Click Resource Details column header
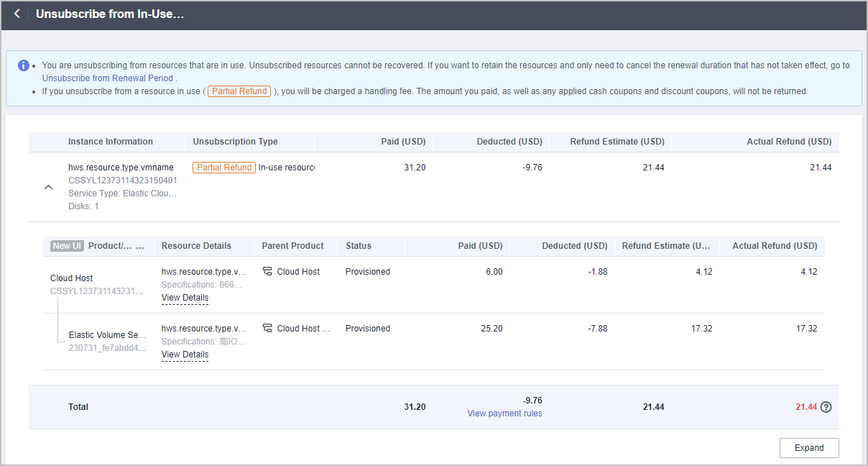The width and height of the screenshot is (868, 466). pos(196,246)
